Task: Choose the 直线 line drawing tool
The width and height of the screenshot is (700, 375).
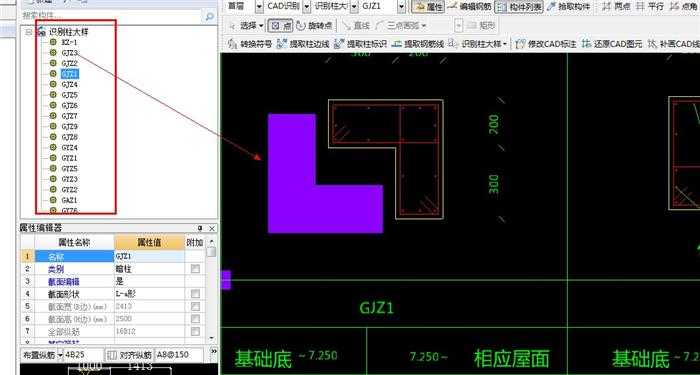Action: point(356,25)
